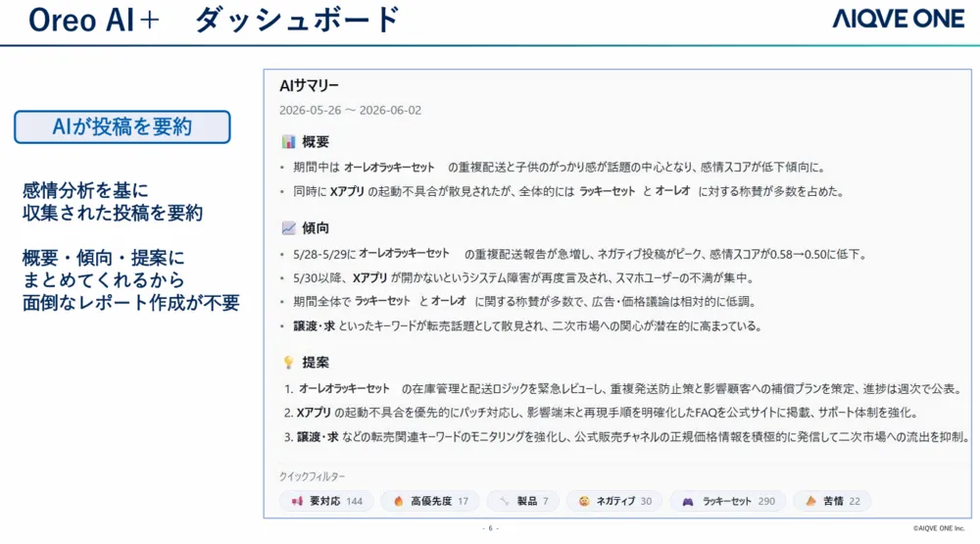The height and width of the screenshot is (544, 980).
Task: Filter posts by 製品 7 chip
Action: click(523, 501)
